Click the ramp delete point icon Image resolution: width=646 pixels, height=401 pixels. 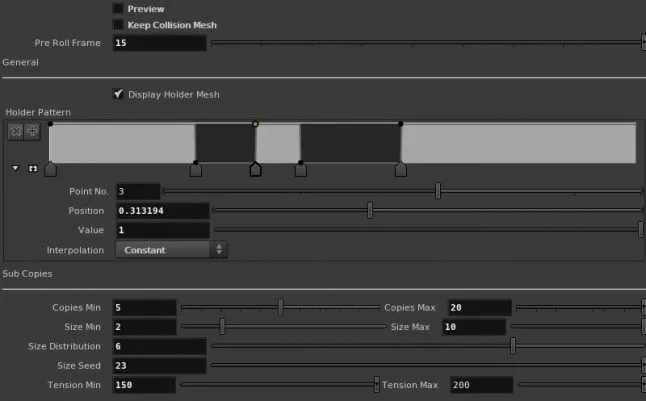click(x=16, y=131)
